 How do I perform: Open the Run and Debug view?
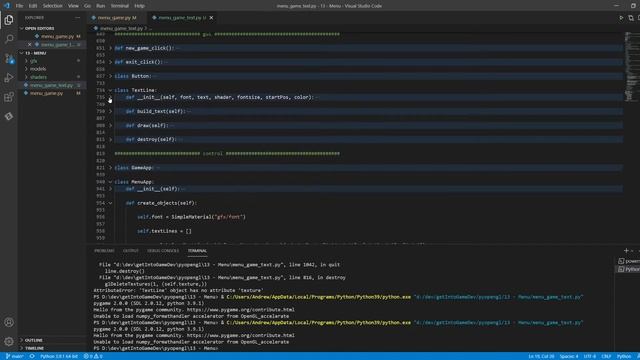point(9,78)
